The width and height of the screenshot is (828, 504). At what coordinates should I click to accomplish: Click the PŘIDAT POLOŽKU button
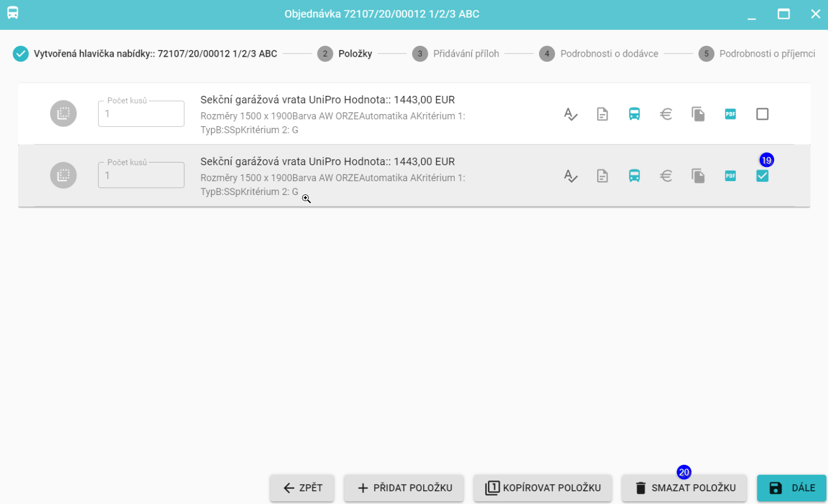(404, 488)
